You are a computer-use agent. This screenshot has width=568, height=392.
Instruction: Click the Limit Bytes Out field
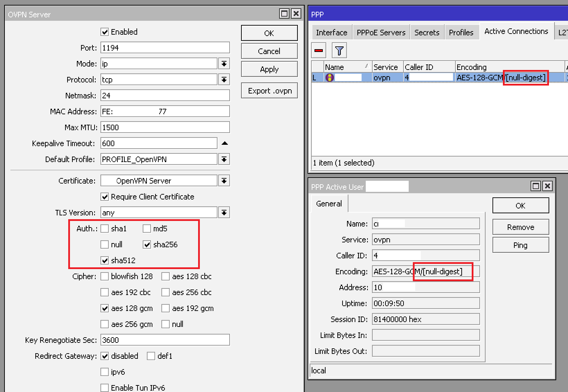426,351
